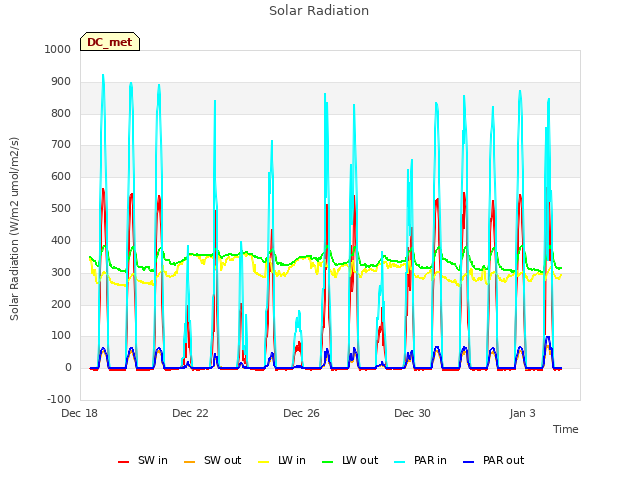The image size is (640, 480).
Task: Click the -100 y-axis tick label
Action: (59, 399)
